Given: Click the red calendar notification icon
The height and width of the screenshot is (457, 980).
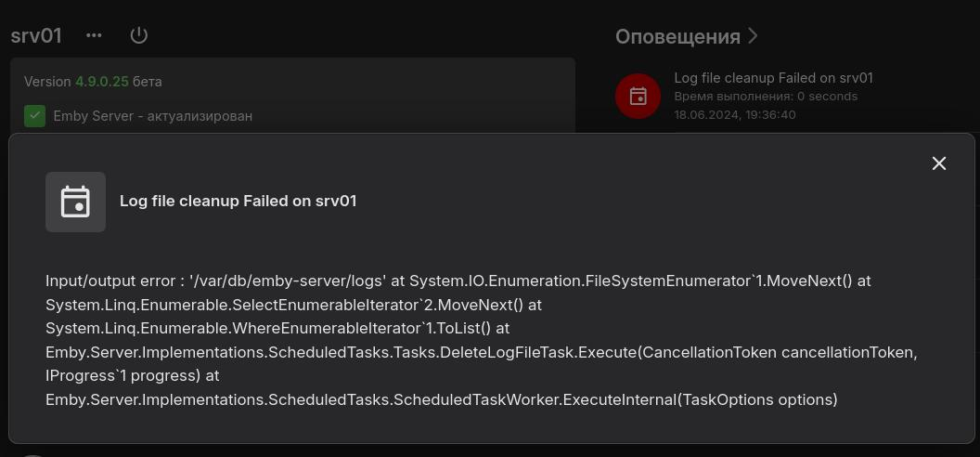Looking at the screenshot, I should tap(638, 96).
